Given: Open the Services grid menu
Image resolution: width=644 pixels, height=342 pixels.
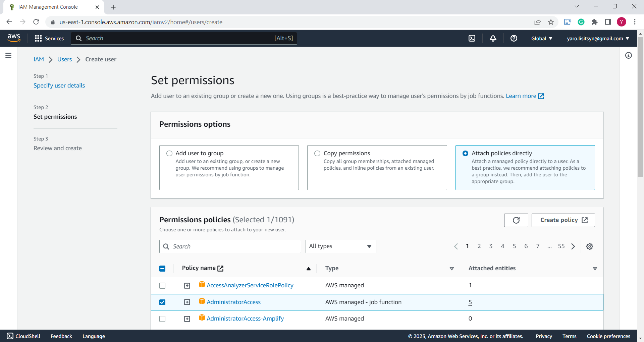Looking at the screenshot, I should coord(49,38).
